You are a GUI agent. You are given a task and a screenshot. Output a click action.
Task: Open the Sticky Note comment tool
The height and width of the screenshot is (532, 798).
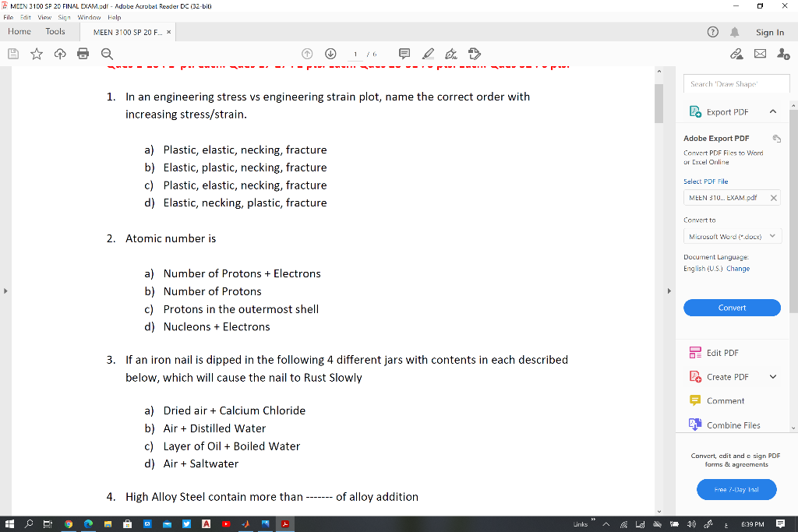point(404,54)
